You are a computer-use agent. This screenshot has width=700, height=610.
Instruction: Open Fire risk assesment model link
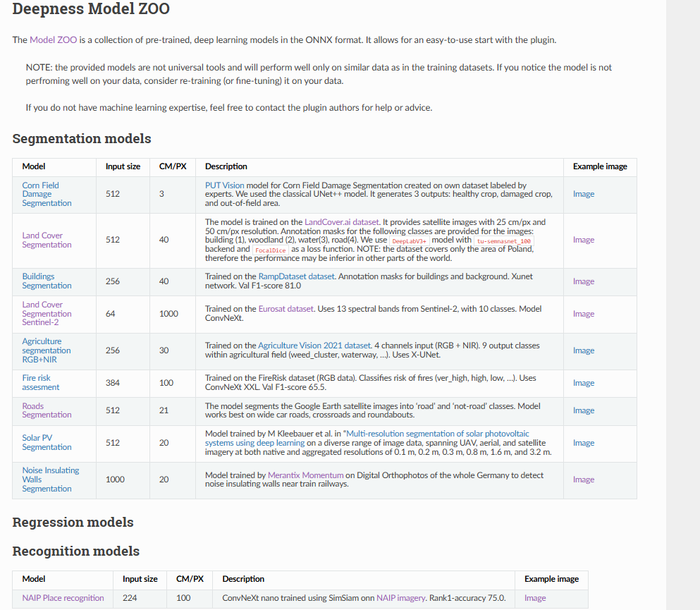point(41,382)
